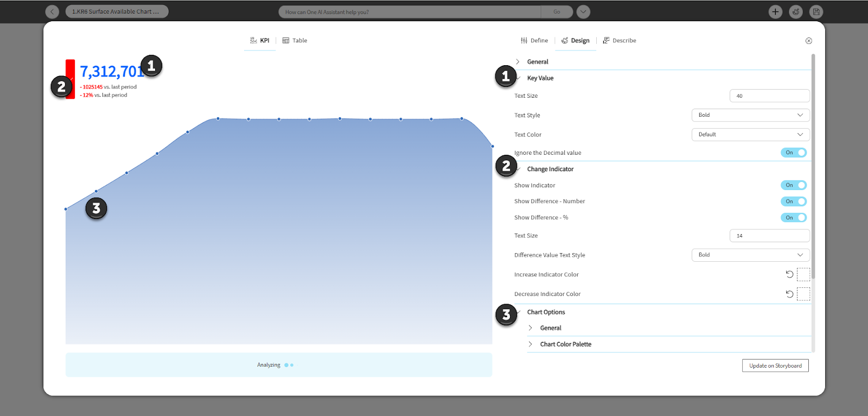The width and height of the screenshot is (868, 416).
Task: Open the Text Color dropdown
Action: tap(750, 135)
